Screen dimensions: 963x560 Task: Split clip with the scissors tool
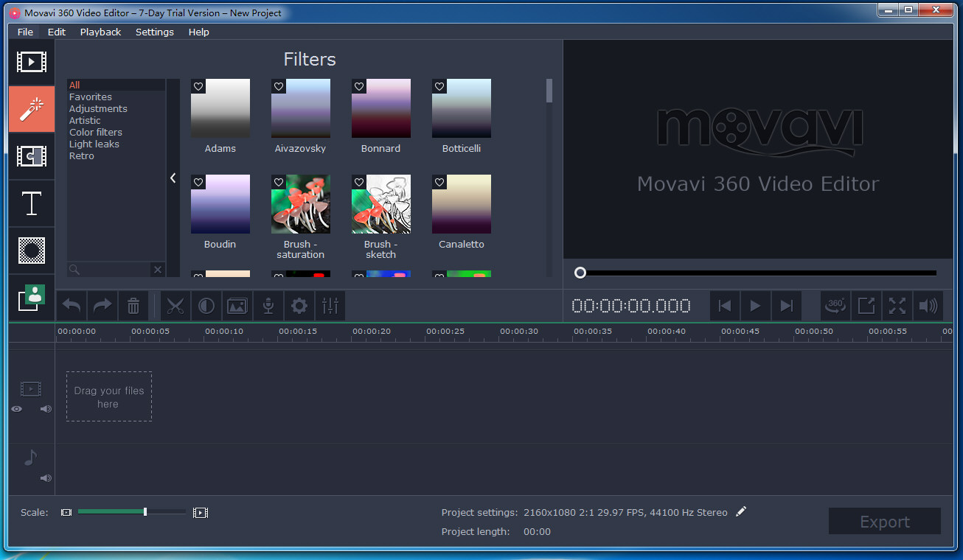pos(175,306)
